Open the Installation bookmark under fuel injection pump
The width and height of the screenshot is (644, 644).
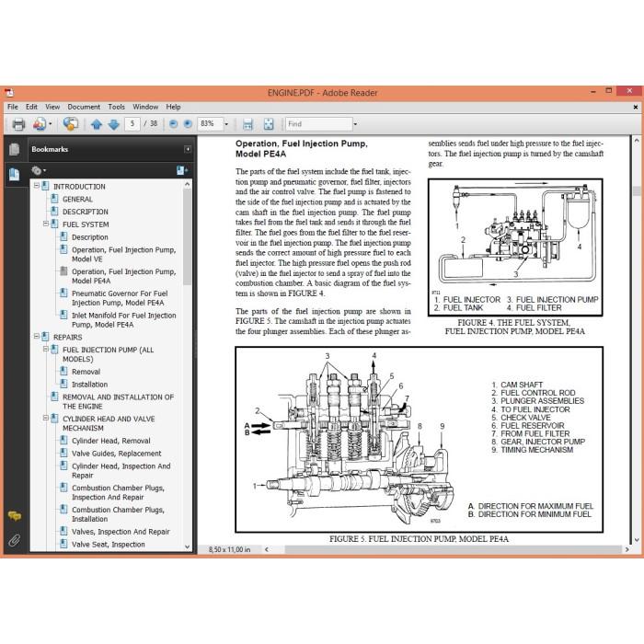89,385
